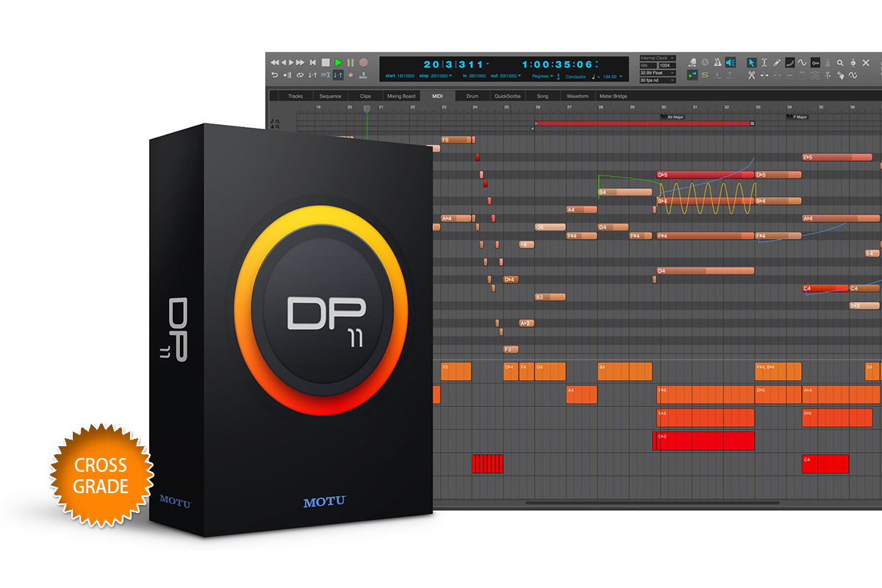Click the round Record button
The width and height of the screenshot is (882, 588).
coord(363,62)
